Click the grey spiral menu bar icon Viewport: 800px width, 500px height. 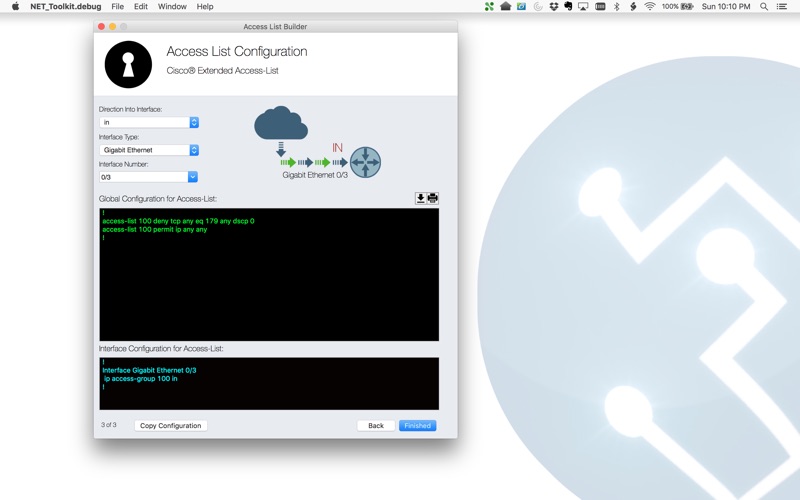click(538, 7)
